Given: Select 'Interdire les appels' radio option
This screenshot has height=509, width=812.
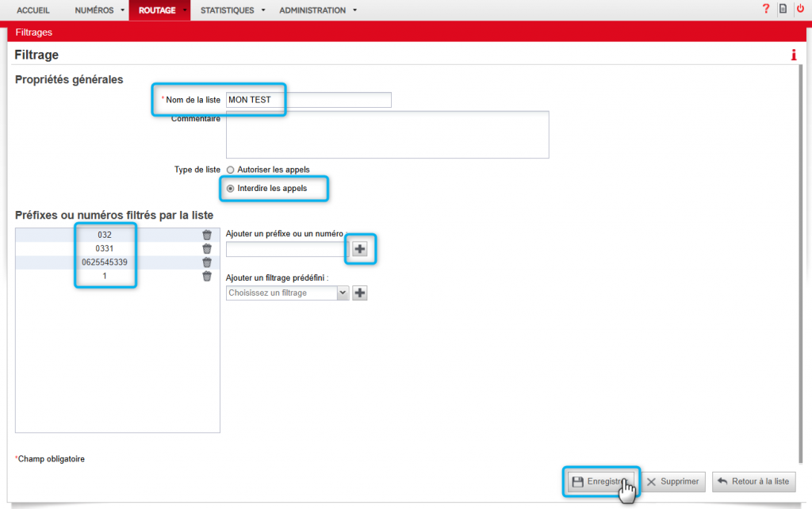Looking at the screenshot, I should (231, 189).
